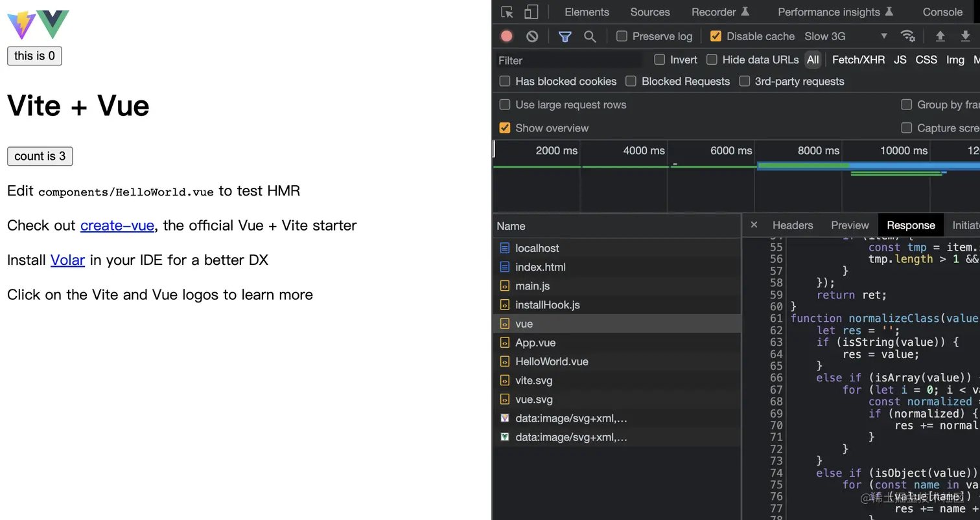980x520 pixels.
Task: Click the import HAR upload arrow icon
Action: 940,36
